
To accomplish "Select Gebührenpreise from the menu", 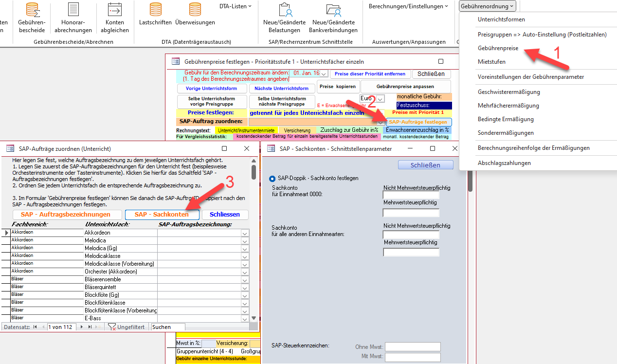I will (498, 48).
